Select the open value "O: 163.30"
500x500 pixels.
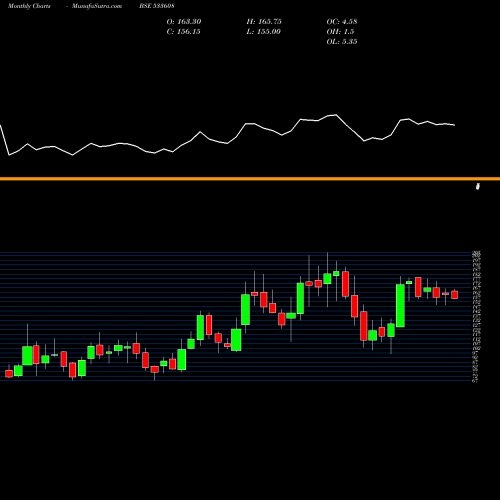[184, 22]
